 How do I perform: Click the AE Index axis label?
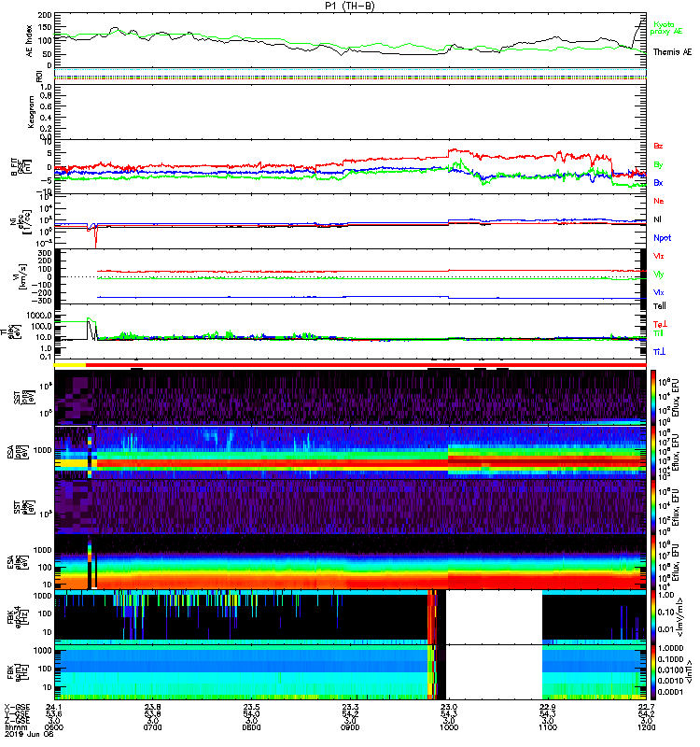point(29,41)
